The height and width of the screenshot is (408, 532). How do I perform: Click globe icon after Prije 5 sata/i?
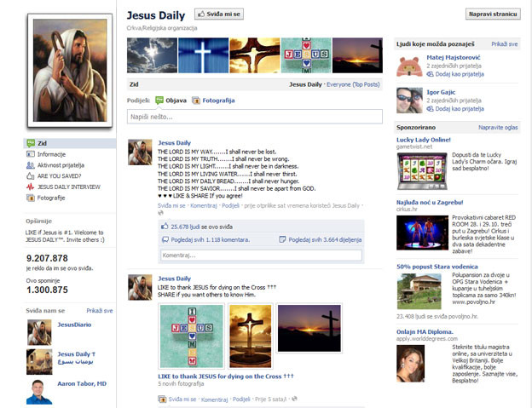coord(294,399)
